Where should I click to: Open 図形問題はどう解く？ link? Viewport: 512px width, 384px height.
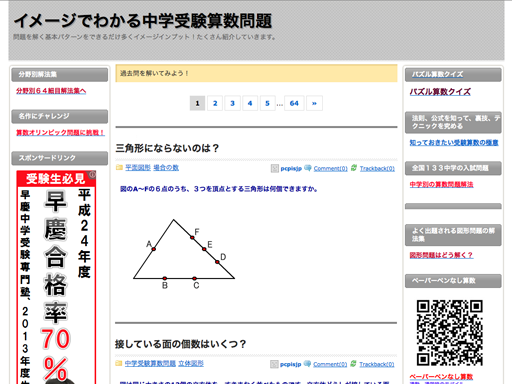point(441,255)
